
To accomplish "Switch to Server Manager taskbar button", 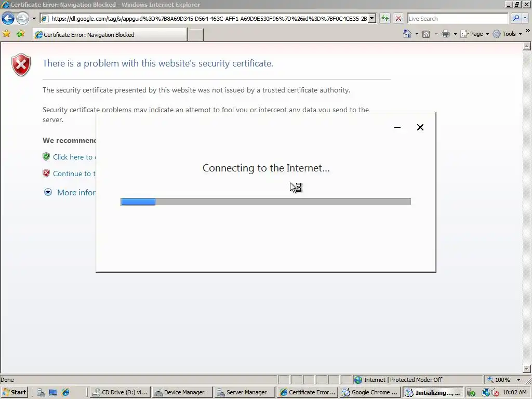I will click(x=244, y=392).
